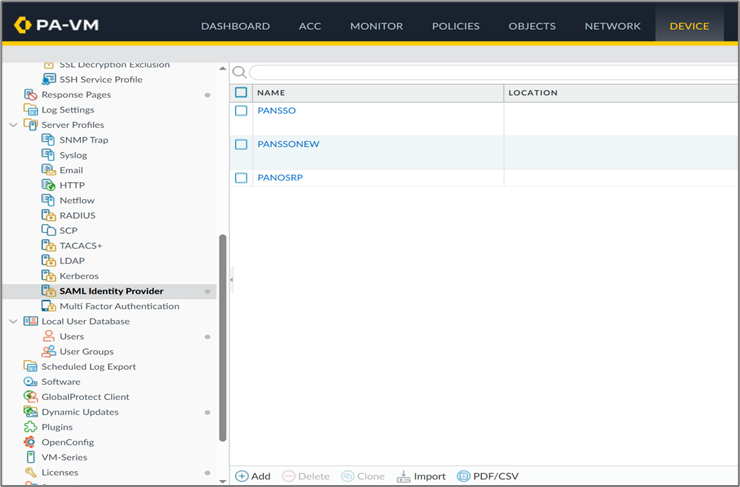Screen dimensions: 740x487
Task: Tick the PANSSONEW row checkbox
Action: coord(241,144)
